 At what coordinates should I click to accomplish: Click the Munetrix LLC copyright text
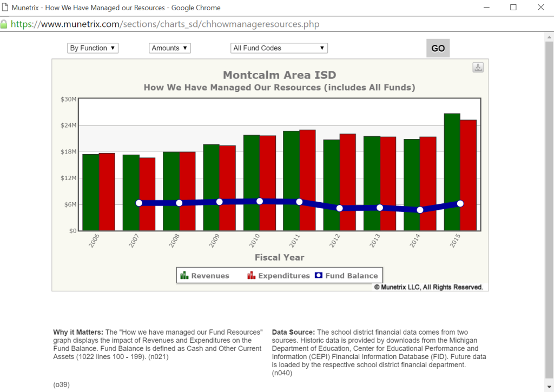click(x=428, y=287)
